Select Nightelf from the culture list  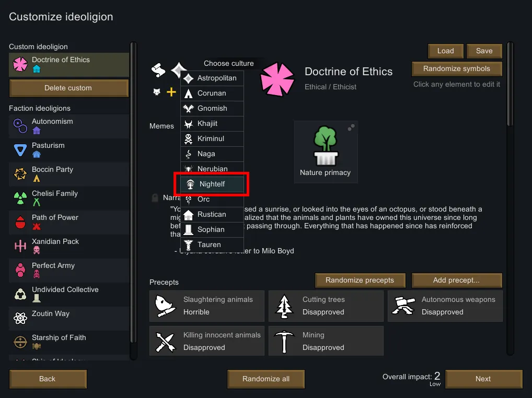pos(212,184)
